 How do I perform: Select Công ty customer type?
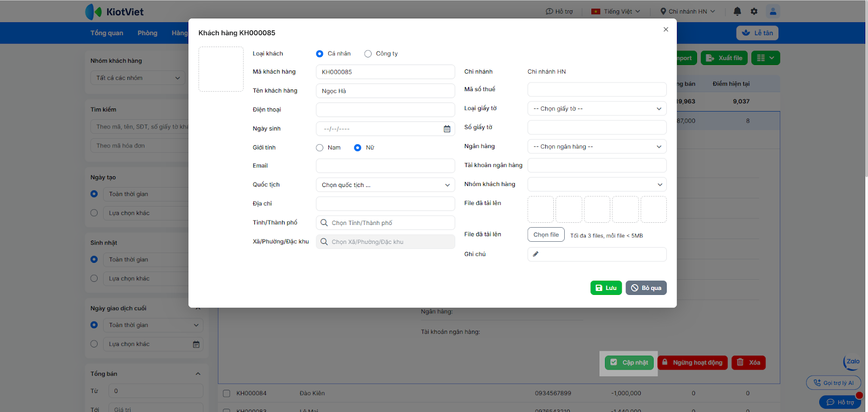[x=368, y=54]
